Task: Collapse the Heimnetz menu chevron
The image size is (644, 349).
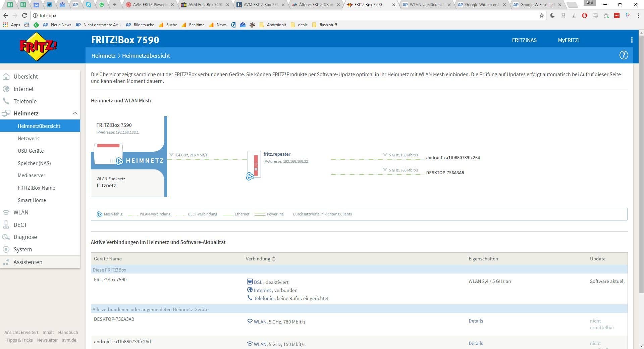Action: point(75,113)
